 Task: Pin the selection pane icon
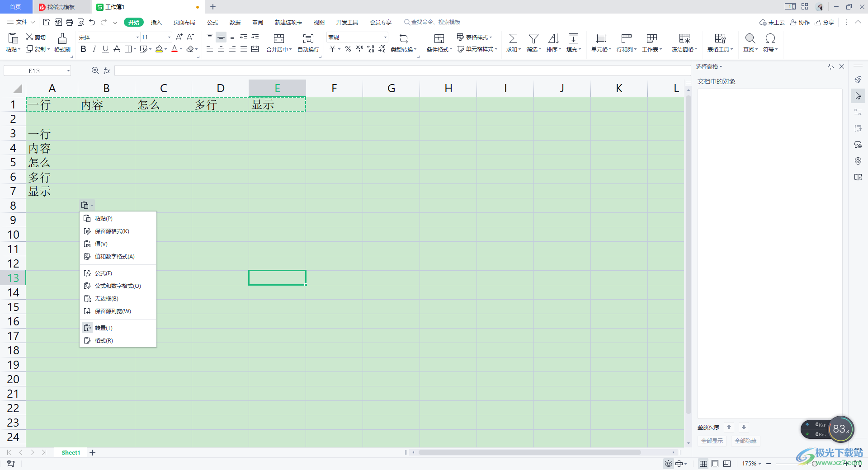click(830, 66)
